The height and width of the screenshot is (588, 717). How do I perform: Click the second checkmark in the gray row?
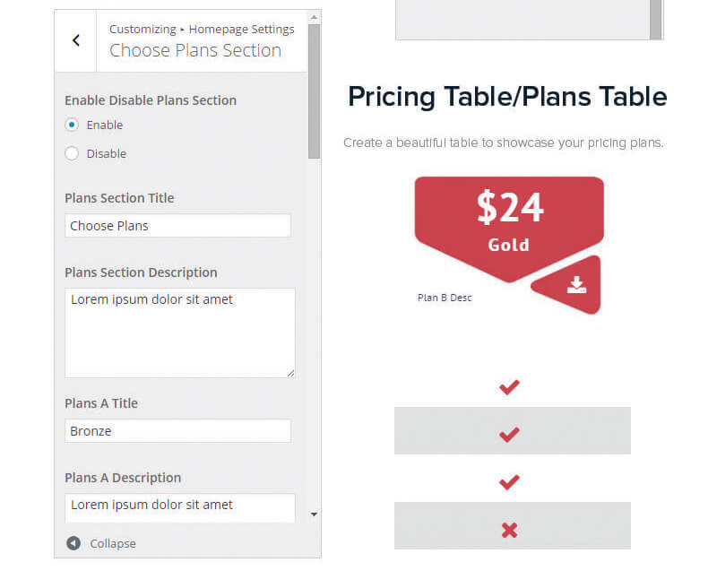pos(509,435)
